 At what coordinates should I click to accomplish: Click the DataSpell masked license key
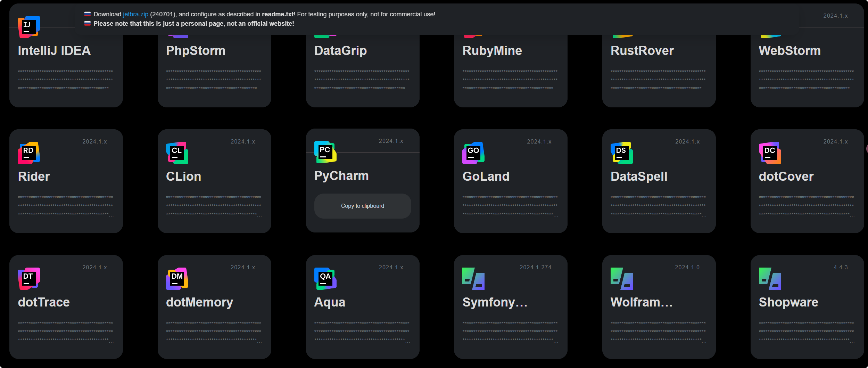click(659, 206)
